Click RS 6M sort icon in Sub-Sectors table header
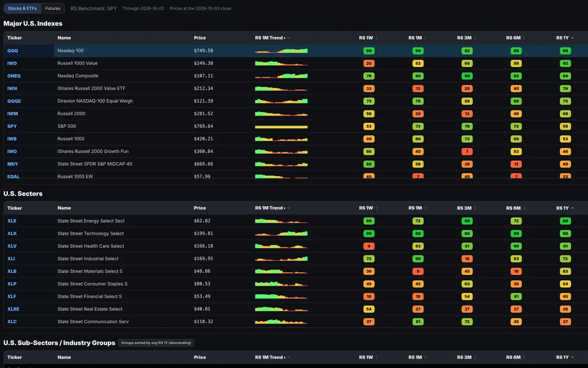 pyautogui.click(x=524, y=357)
